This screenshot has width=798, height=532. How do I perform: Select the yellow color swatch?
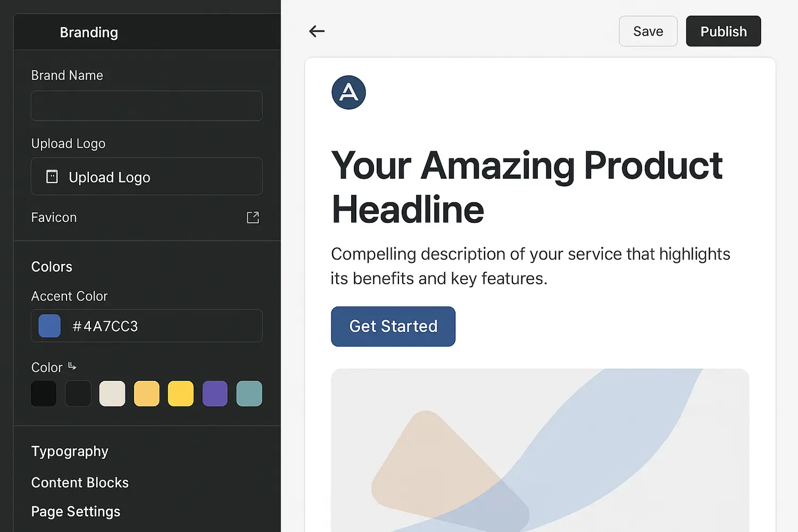(181, 394)
